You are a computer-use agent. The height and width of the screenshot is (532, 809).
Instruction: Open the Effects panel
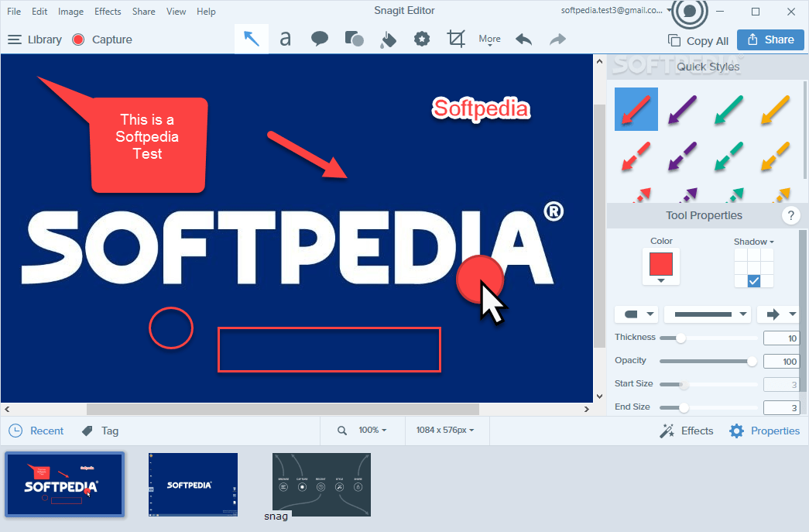click(686, 431)
